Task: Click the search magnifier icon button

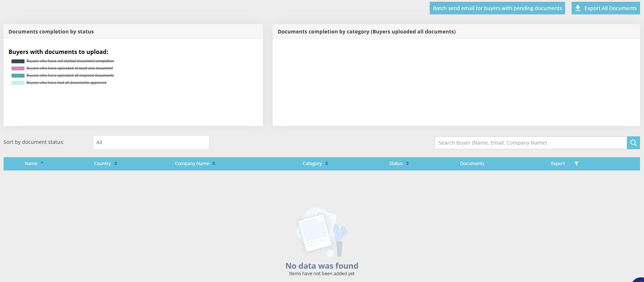Action: (633, 143)
